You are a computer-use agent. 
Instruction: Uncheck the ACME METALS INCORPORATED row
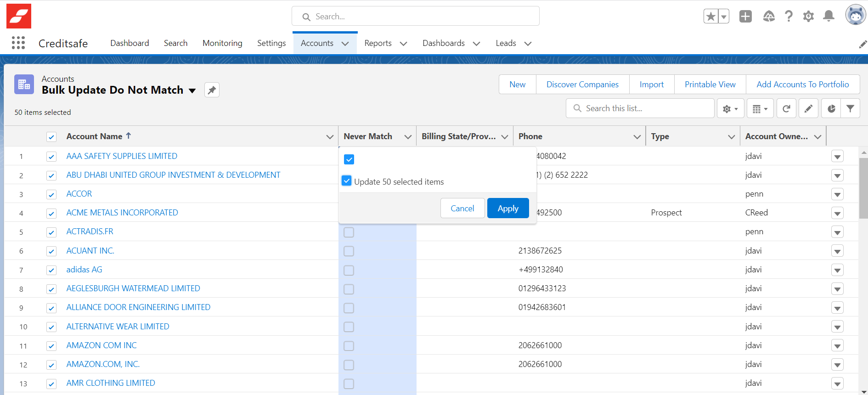tap(51, 214)
